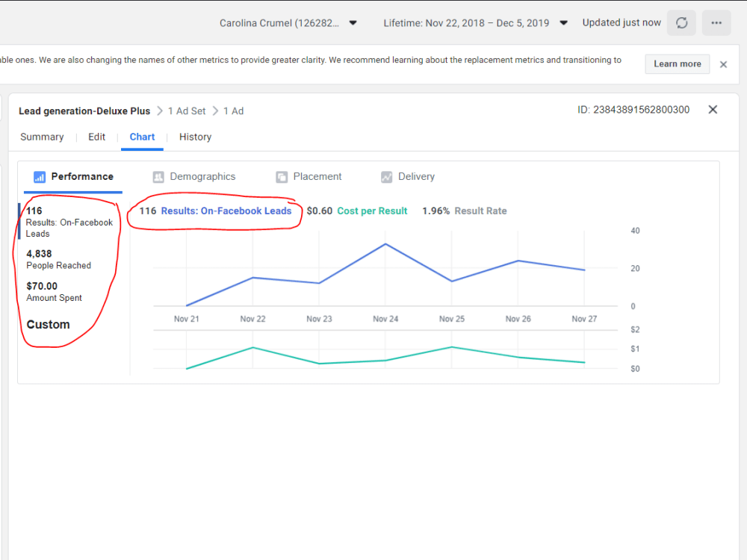747x560 pixels.
Task: Click the refresh data icon button
Action: [682, 23]
